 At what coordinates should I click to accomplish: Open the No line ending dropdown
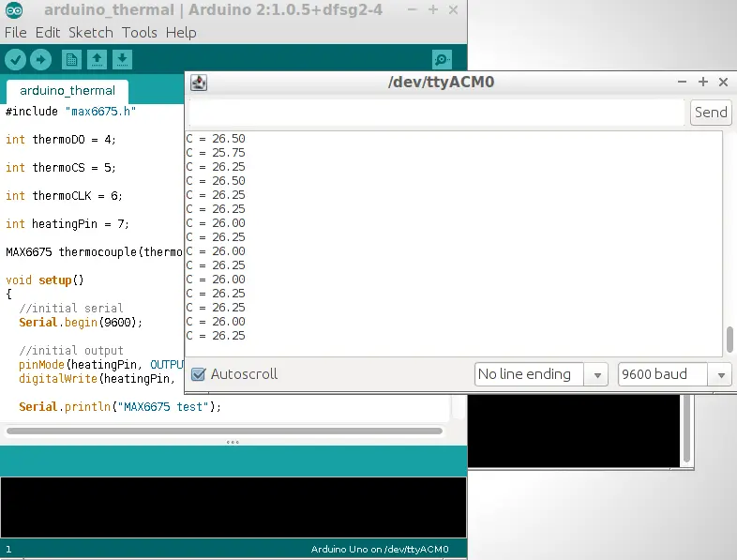click(542, 374)
